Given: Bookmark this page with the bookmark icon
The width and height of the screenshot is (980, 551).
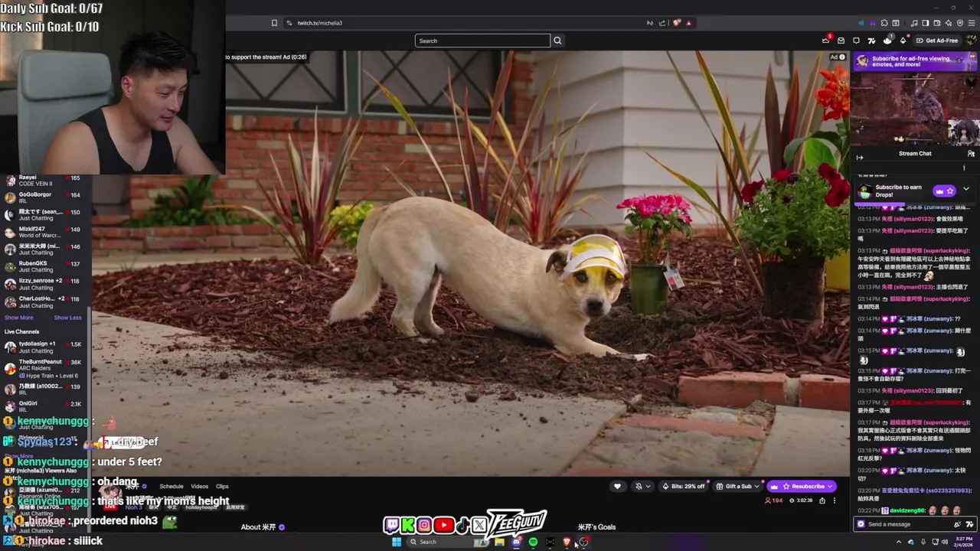Looking at the screenshot, I should click(x=274, y=23).
